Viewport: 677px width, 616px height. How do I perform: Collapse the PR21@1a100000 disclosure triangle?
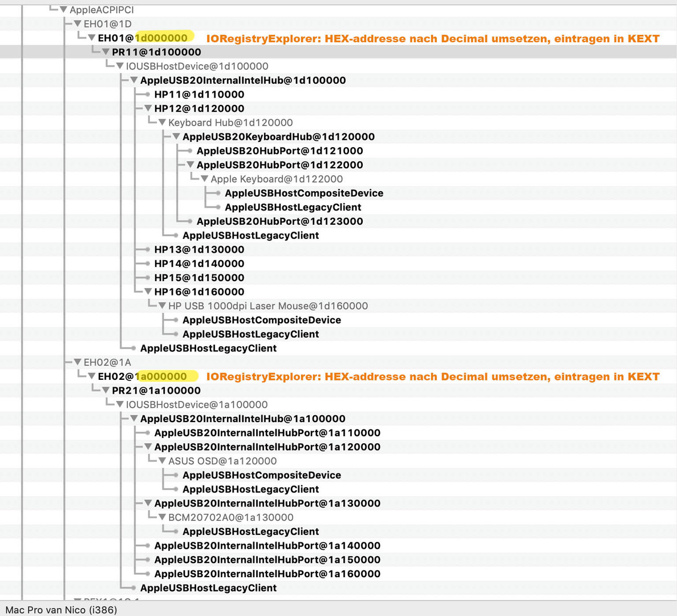106,390
